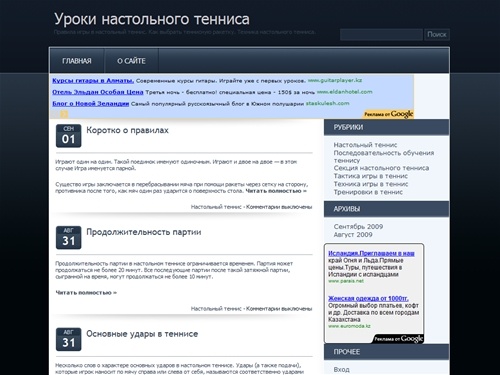Viewport: 500px width, 375px height.
Task: Click the date badge beside Основные удары в теннисе
Action: [68, 339]
